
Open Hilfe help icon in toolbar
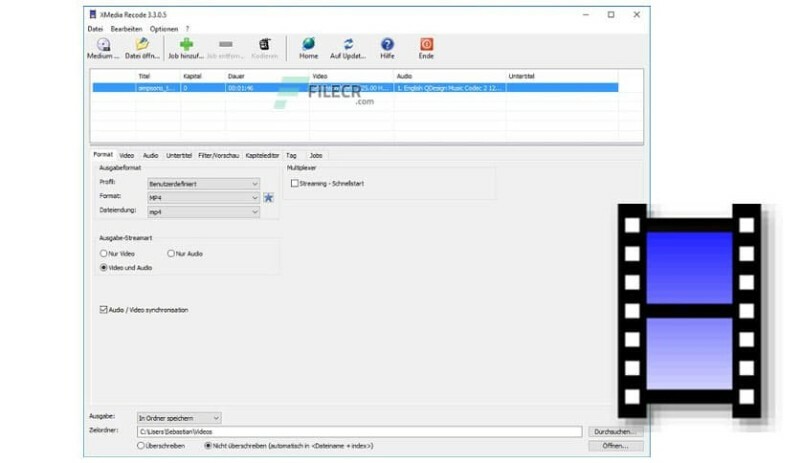[x=387, y=45]
